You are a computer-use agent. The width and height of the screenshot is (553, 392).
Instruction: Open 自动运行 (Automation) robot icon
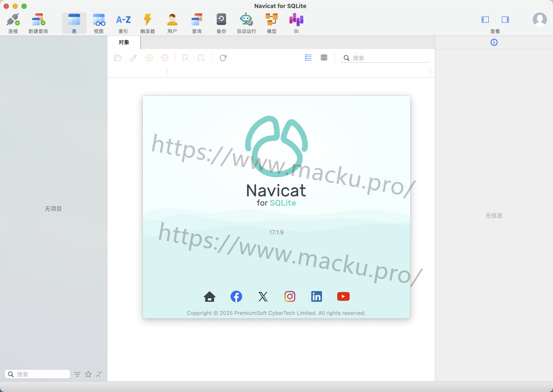[246, 23]
